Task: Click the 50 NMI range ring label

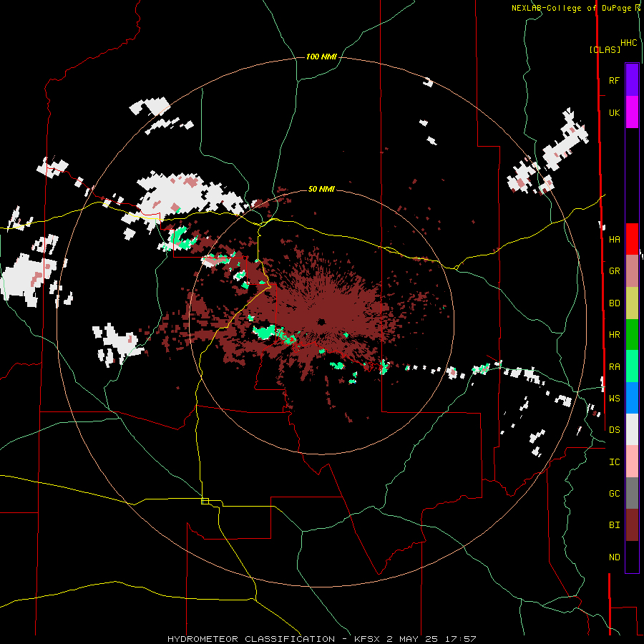Action: 321,189
